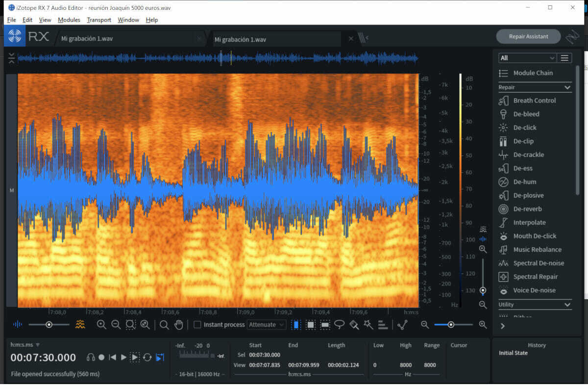
Task: Open the Edit menu
Action: click(27, 20)
